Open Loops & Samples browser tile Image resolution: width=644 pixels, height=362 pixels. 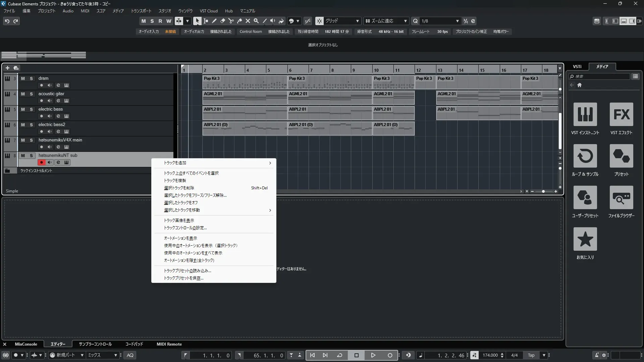pyautogui.click(x=585, y=156)
